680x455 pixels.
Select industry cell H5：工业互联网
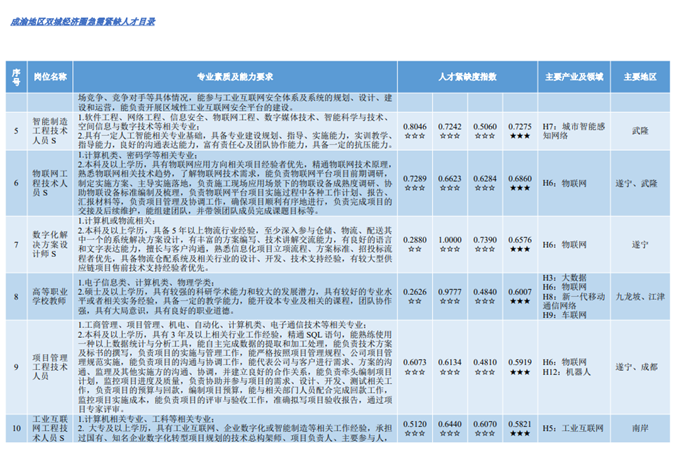[573, 428]
